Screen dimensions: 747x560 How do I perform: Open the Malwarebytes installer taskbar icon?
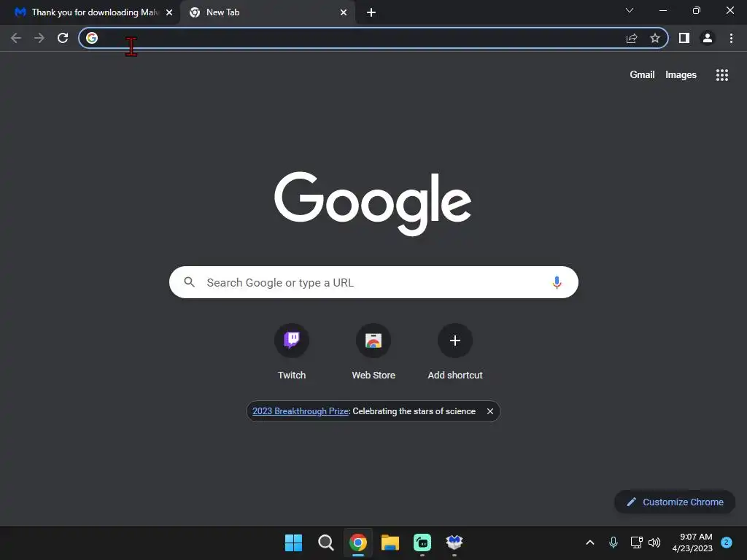[x=454, y=542]
